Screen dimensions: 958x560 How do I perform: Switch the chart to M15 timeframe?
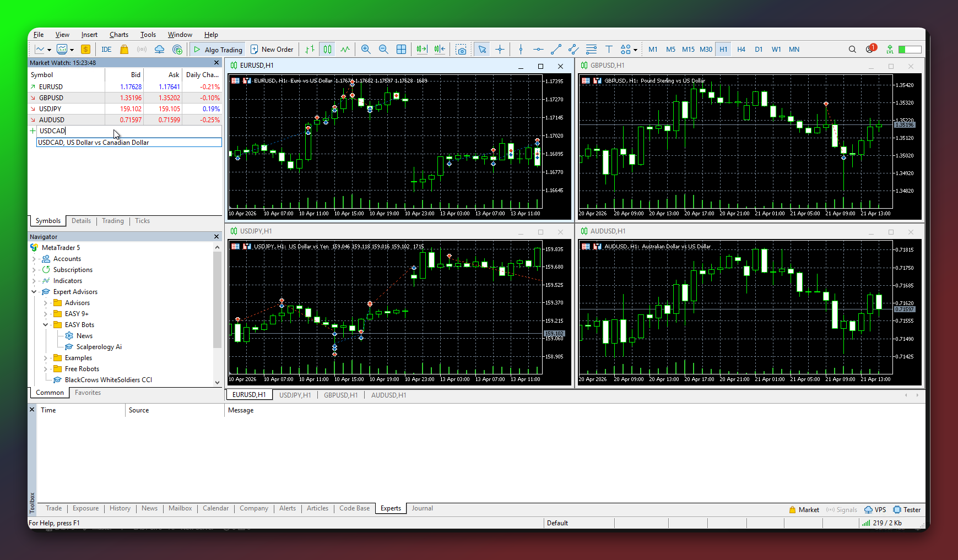coord(688,49)
